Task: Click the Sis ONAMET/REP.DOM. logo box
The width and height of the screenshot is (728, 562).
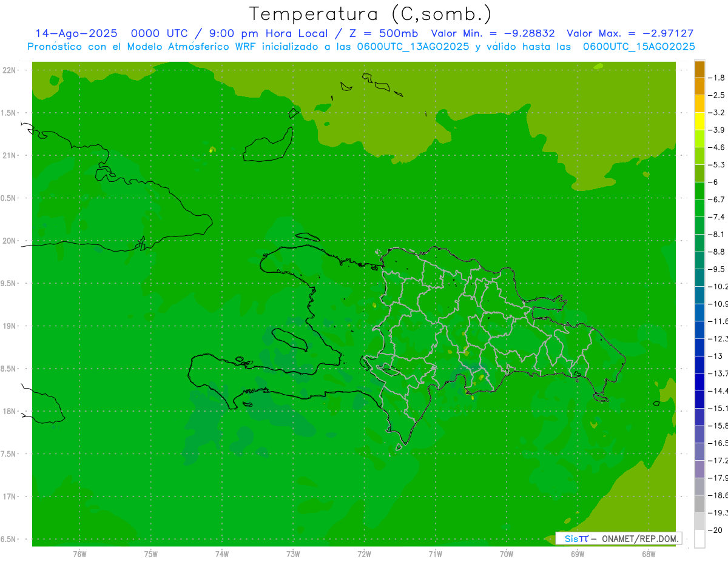Action: pyautogui.click(x=619, y=538)
